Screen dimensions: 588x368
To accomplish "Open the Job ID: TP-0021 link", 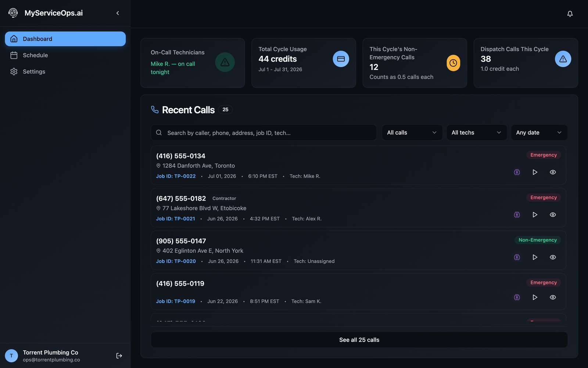I will click(x=175, y=219).
